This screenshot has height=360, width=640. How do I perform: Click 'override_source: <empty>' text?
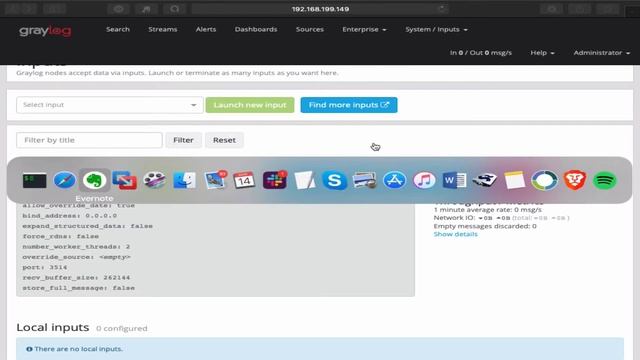click(76, 257)
